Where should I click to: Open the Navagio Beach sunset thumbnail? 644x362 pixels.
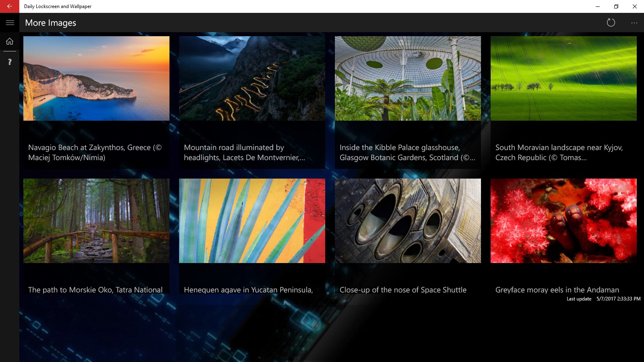point(96,78)
